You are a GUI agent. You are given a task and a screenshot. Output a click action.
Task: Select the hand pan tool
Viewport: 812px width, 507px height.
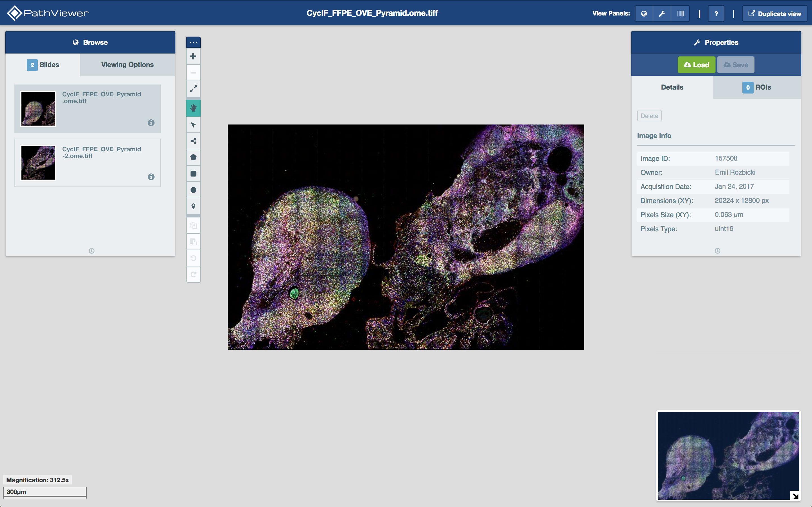tap(193, 108)
